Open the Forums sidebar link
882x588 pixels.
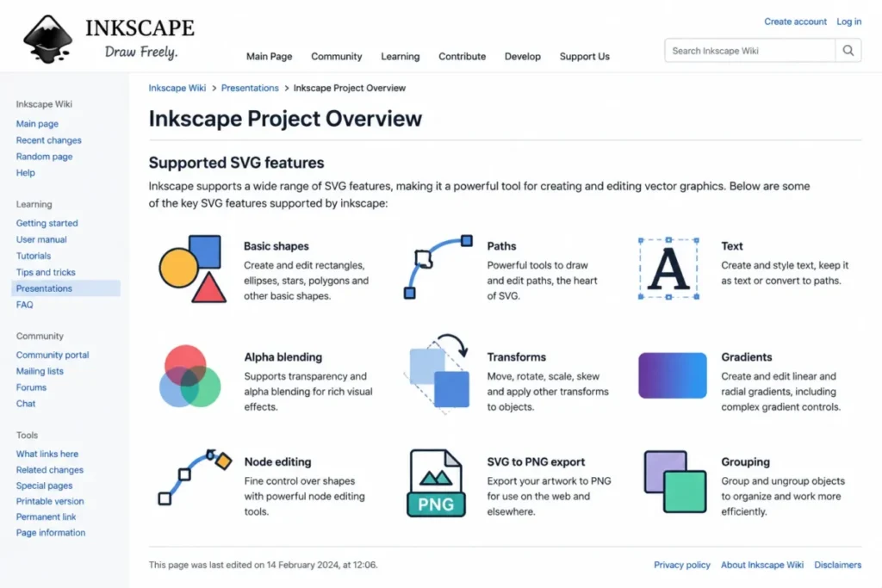click(31, 387)
